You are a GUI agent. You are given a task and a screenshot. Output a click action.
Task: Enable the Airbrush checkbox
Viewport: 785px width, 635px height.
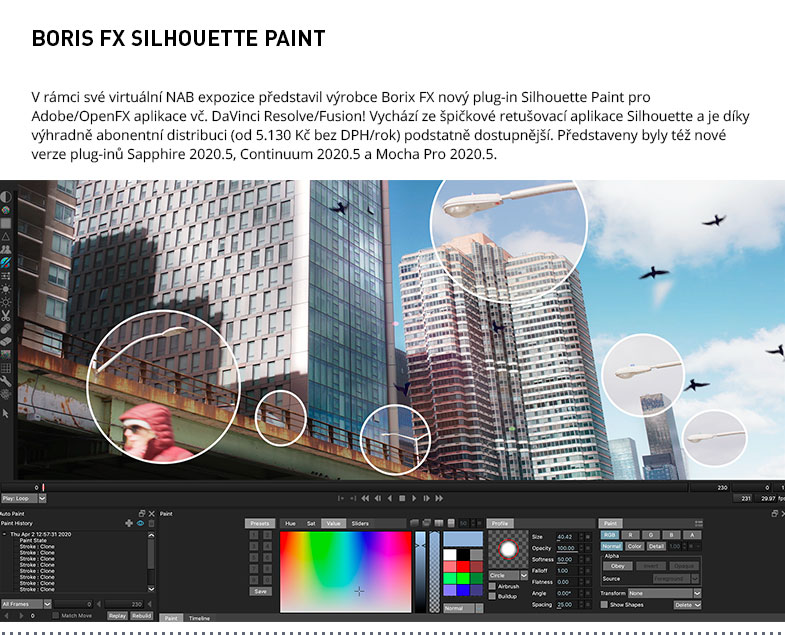[x=492, y=586]
